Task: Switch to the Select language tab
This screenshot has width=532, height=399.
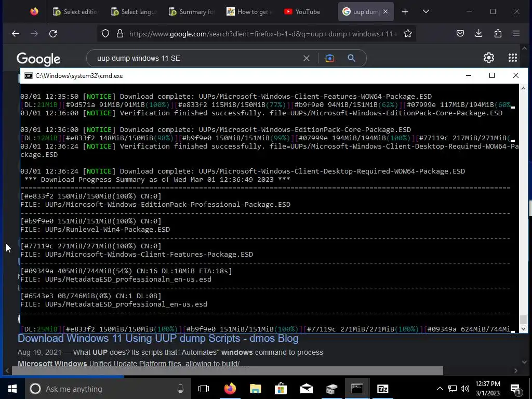Action: 134,12
